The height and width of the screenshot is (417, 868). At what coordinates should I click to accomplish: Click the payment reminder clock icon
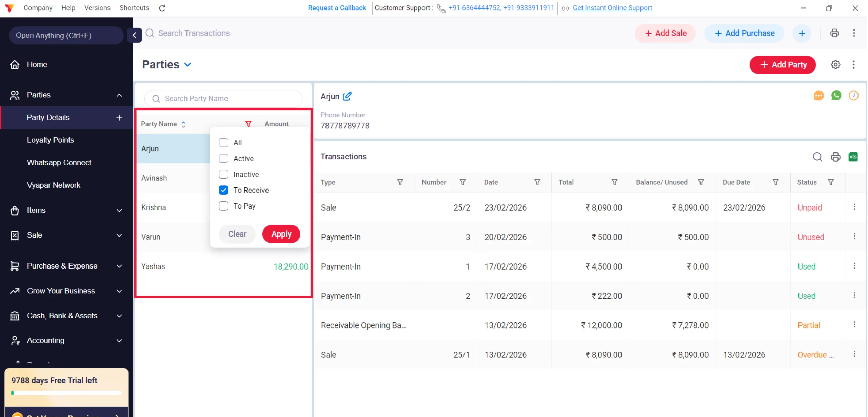click(x=853, y=96)
